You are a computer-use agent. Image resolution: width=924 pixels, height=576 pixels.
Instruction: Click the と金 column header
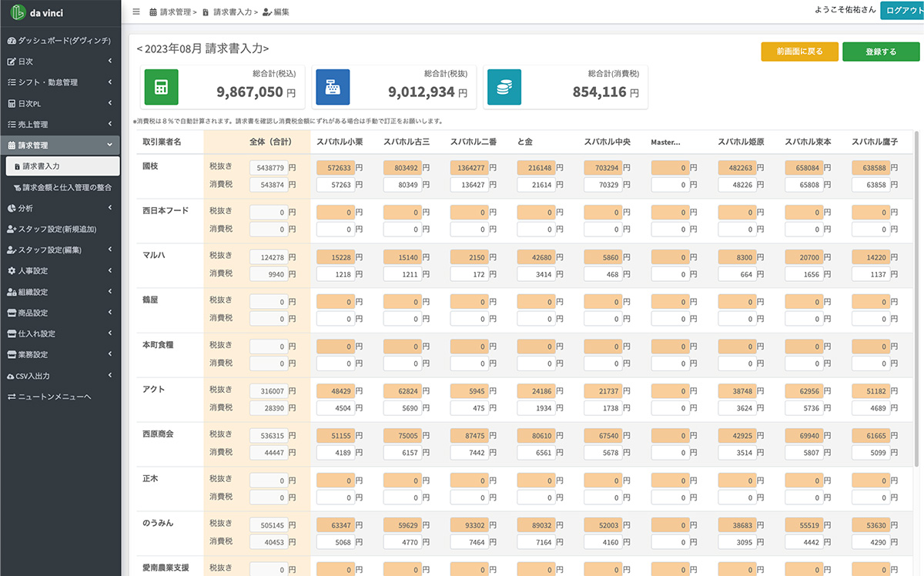point(525,142)
